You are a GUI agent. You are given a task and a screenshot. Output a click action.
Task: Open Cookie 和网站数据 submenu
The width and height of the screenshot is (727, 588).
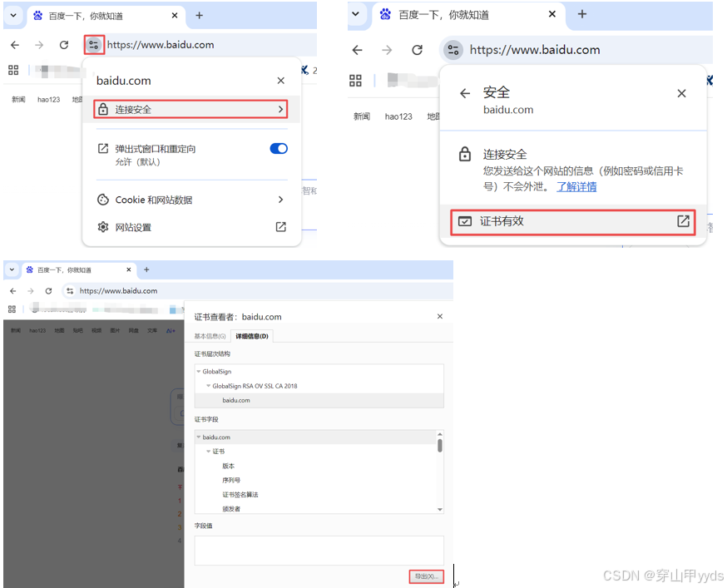point(190,200)
